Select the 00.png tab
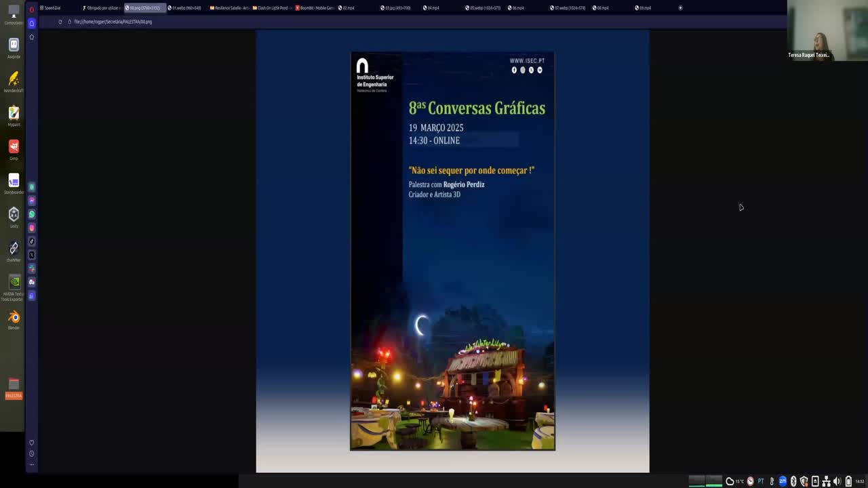This screenshot has width=868, height=488. (x=144, y=8)
